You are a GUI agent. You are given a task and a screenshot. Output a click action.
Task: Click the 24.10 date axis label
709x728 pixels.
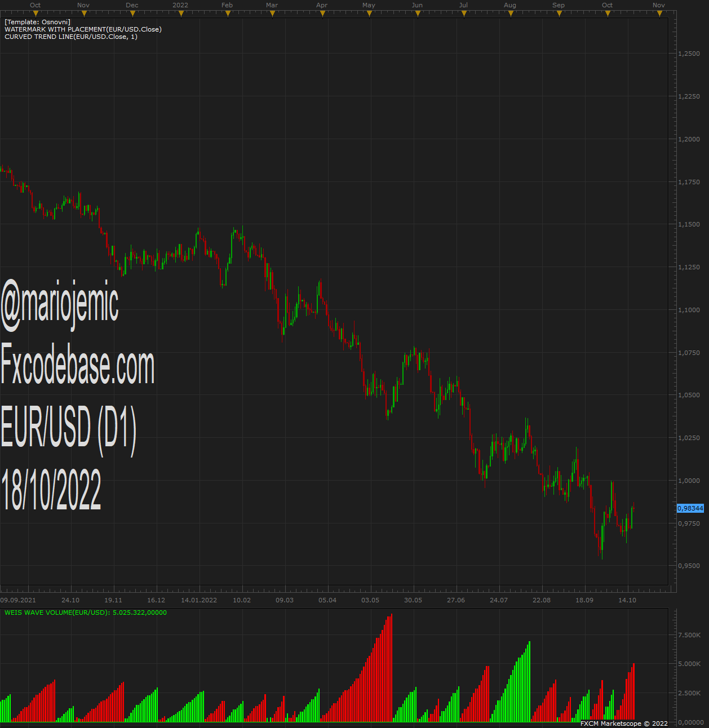pyautogui.click(x=70, y=600)
